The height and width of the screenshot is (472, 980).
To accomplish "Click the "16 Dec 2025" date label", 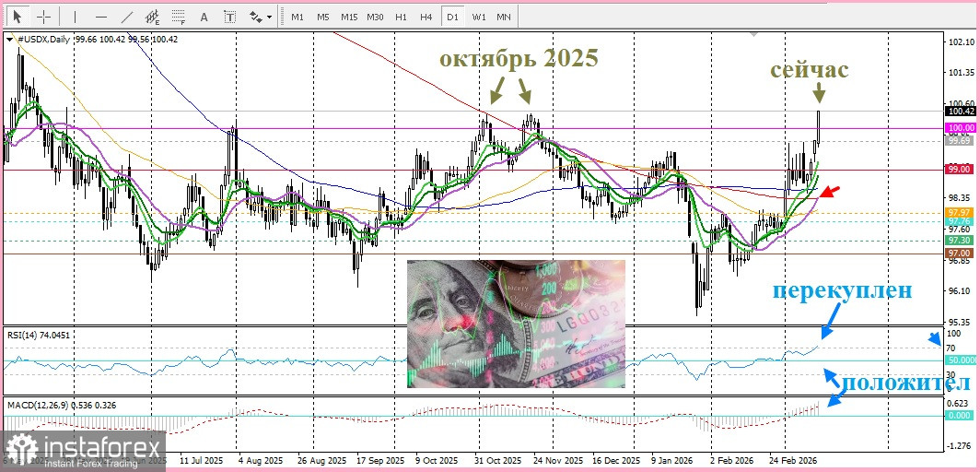I will tap(617, 460).
